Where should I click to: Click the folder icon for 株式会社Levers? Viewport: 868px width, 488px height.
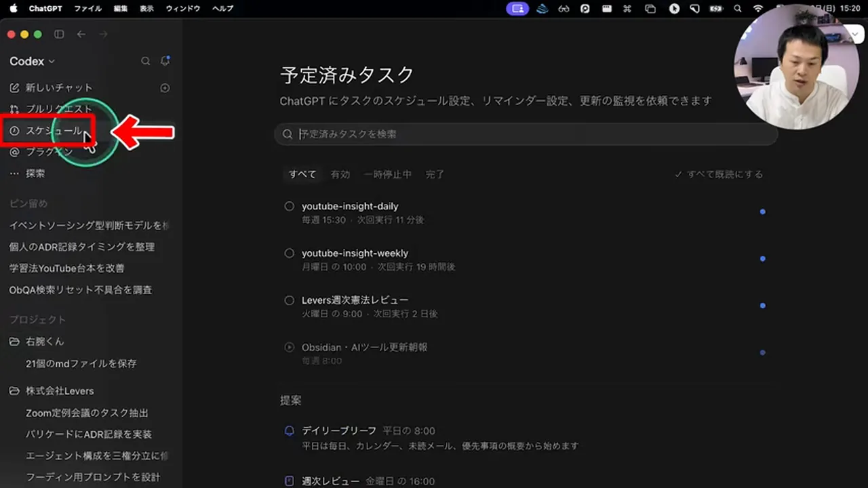pyautogui.click(x=14, y=391)
